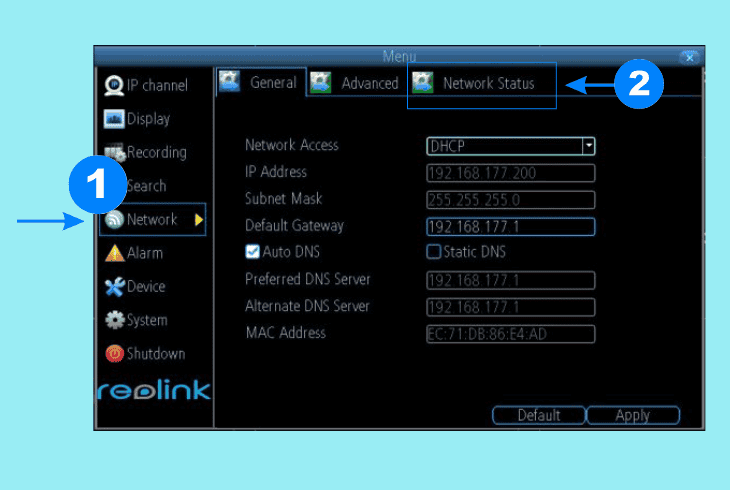Select the Shutdown menu item
Viewport: 730px width, 490px height.
(x=145, y=354)
